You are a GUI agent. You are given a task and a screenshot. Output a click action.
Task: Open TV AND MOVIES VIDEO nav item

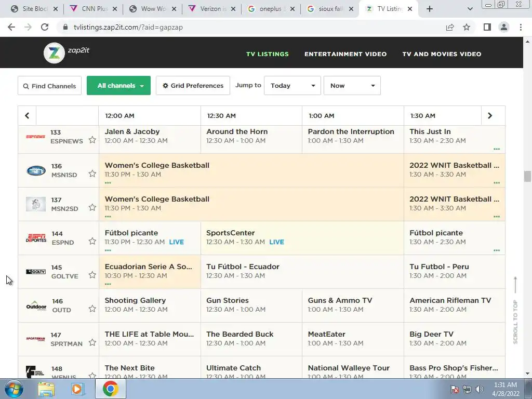[442, 54]
